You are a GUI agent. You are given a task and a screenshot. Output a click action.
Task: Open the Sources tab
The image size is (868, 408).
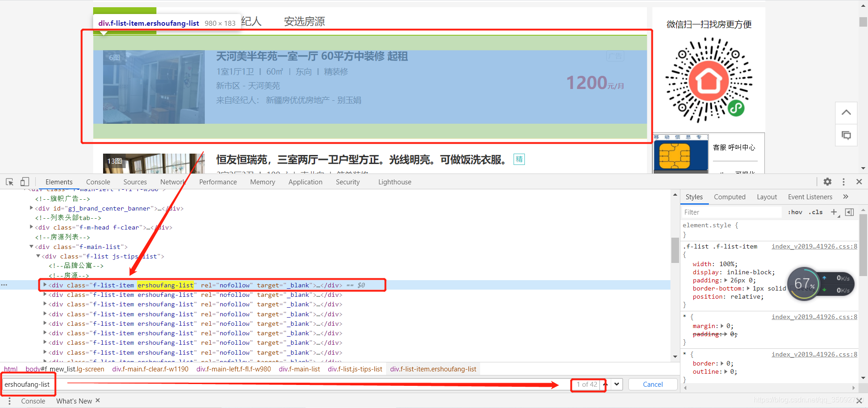[x=135, y=182]
